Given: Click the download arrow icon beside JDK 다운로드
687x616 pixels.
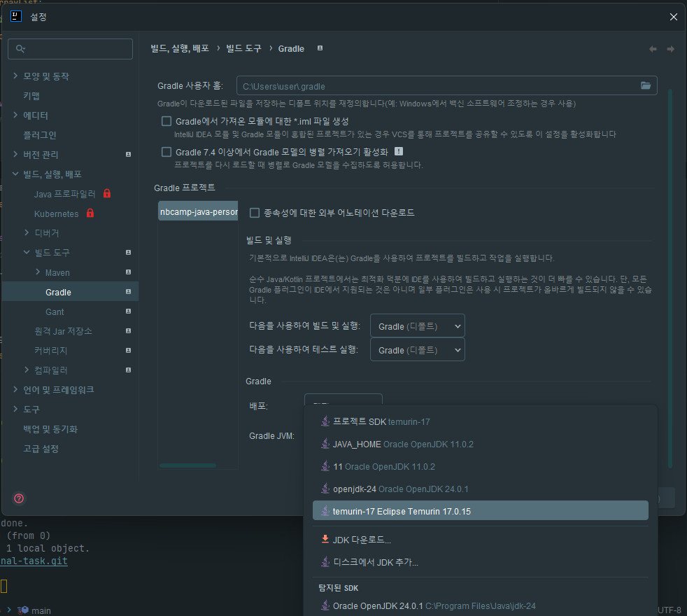Looking at the screenshot, I should [x=325, y=539].
